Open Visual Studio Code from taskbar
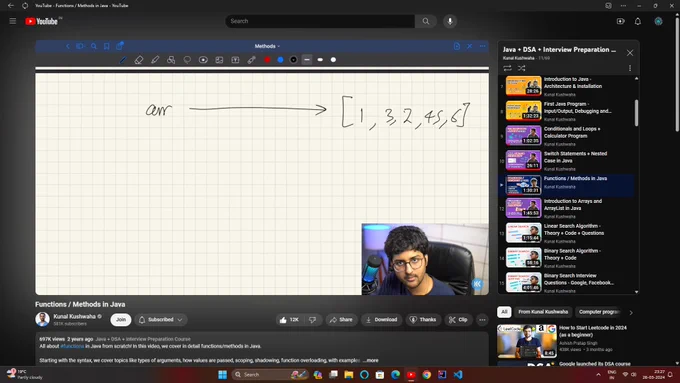 [458, 375]
